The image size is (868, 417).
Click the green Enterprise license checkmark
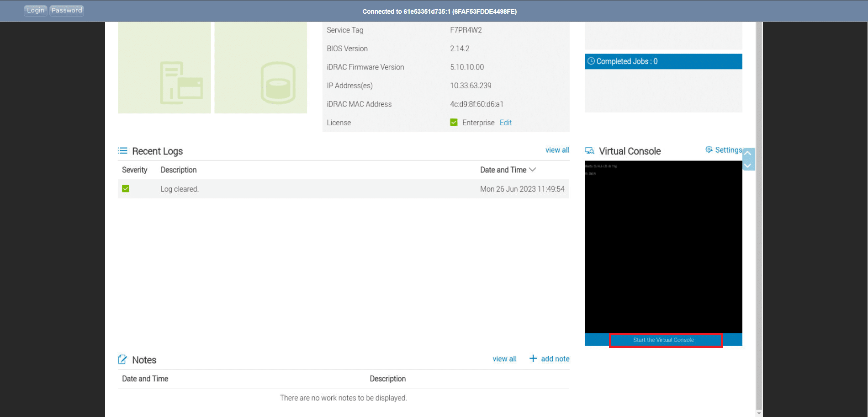(454, 123)
